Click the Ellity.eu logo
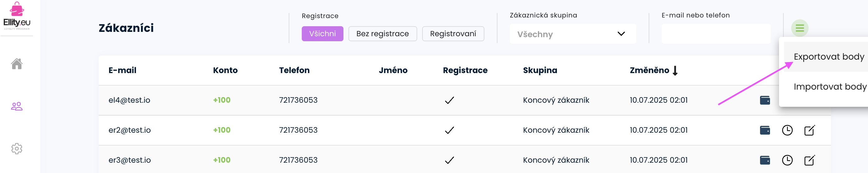The height and width of the screenshot is (173, 868). coord(16,16)
